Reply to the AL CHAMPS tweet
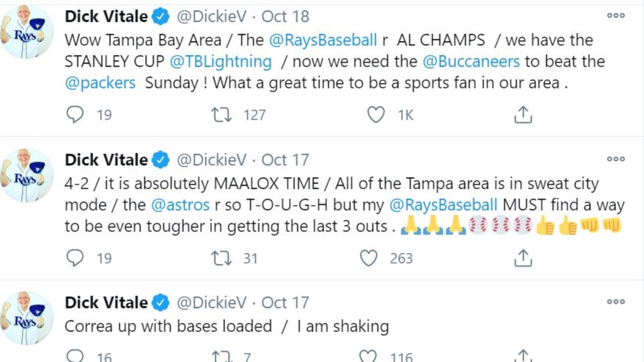644x362 pixels. [x=75, y=114]
